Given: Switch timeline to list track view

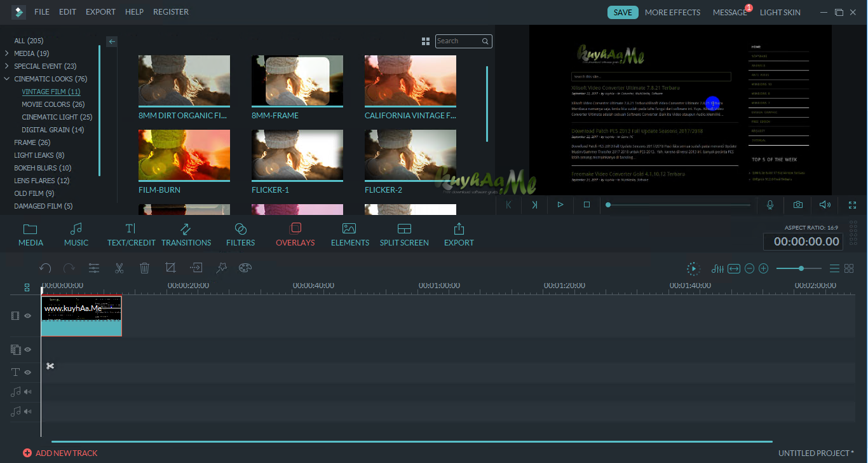Looking at the screenshot, I should click(835, 269).
